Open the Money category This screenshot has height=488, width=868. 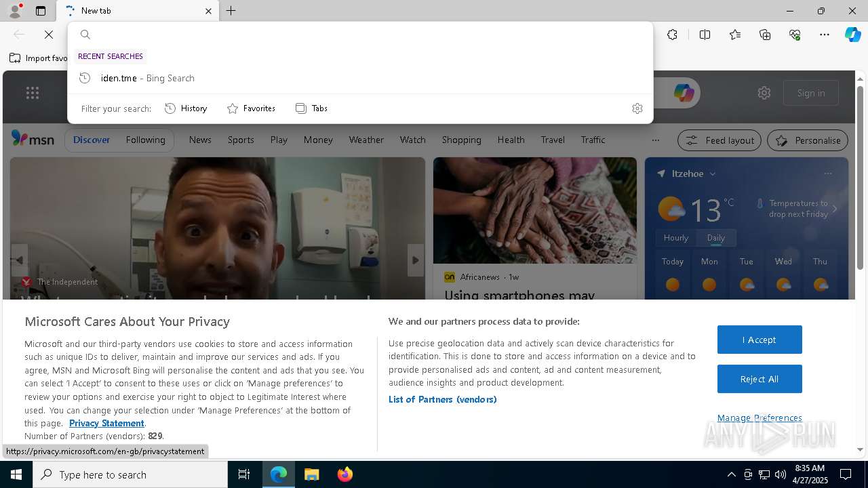point(318,140)
